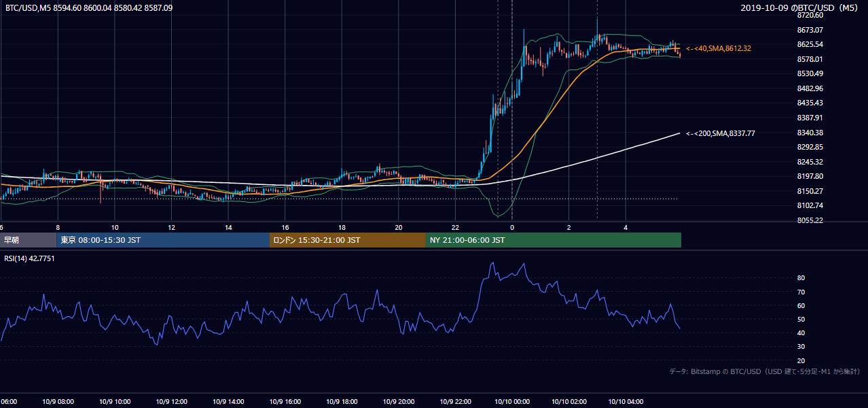Click RSI axis level 60
The image size is (868, 408).
coord(801,305)
